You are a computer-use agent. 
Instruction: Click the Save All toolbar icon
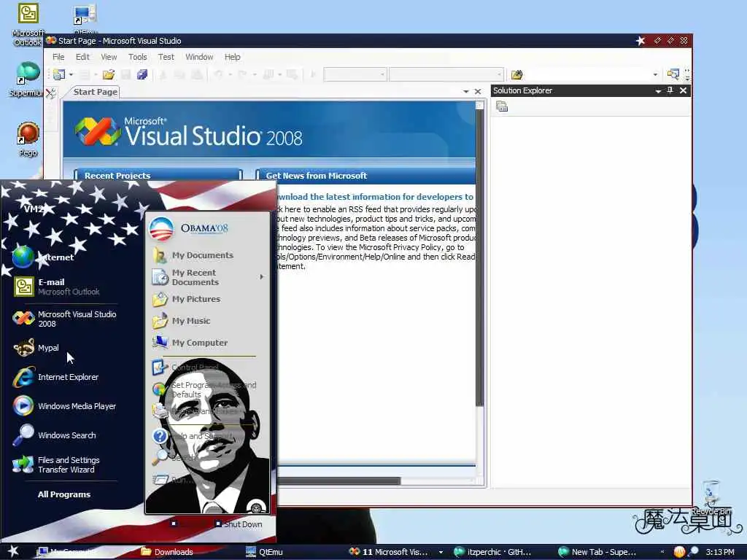142,74
